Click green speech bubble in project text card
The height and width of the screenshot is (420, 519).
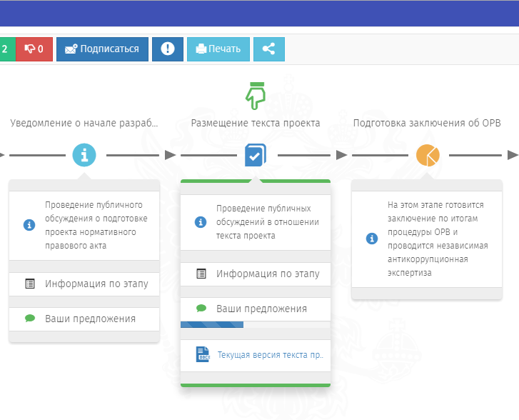201,309
